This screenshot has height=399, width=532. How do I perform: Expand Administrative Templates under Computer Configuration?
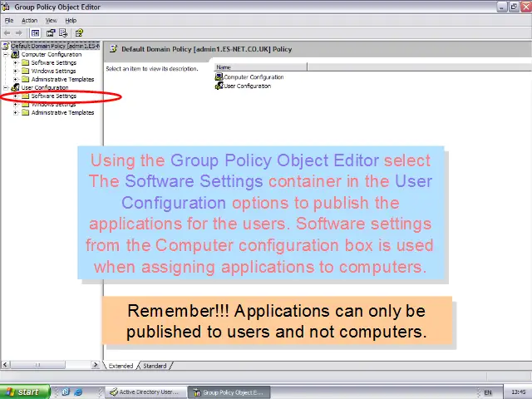tap(16, 80)
